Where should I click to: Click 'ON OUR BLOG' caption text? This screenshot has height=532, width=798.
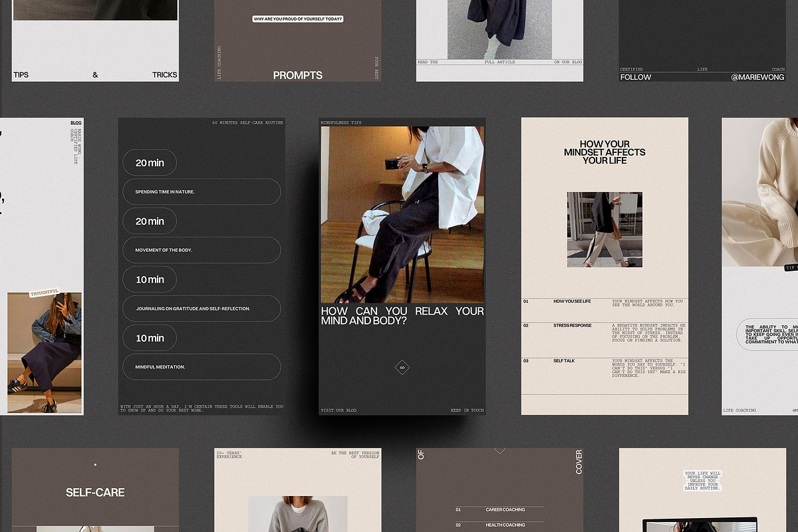568,62
